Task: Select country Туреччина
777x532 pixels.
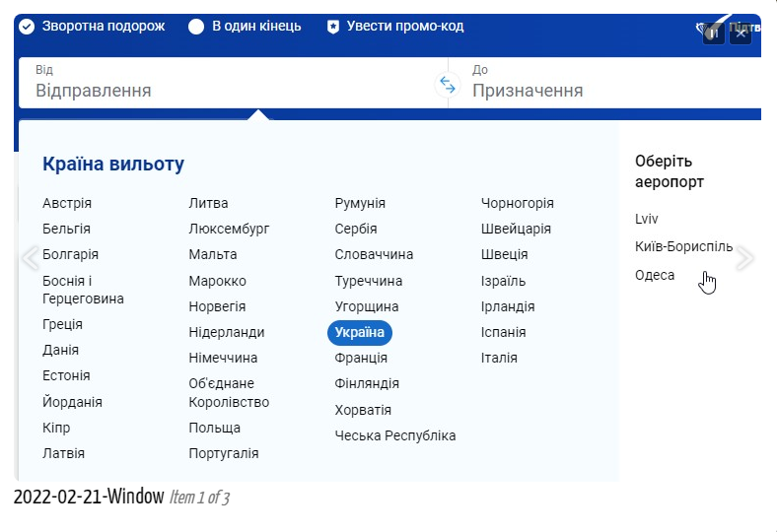Action: click(369, 281)
